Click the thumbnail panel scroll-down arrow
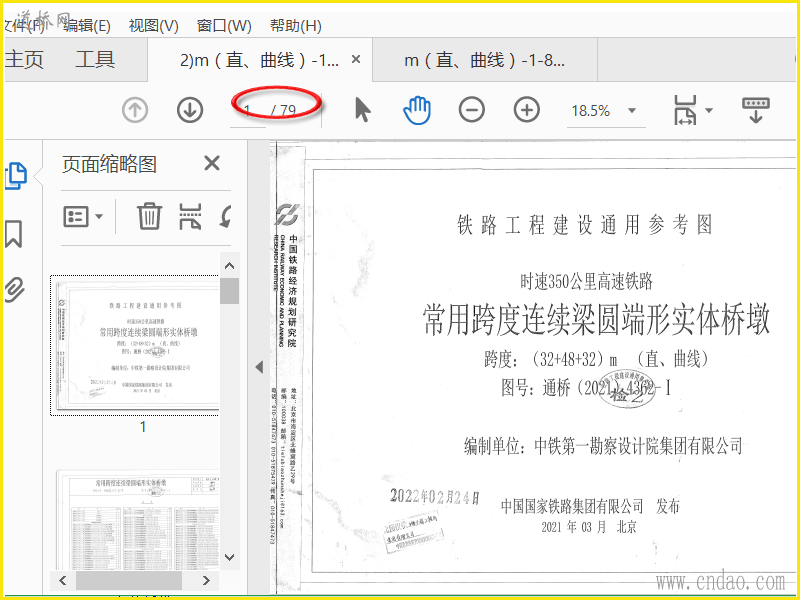Viewport: 800px width, 600px height. 230,557
